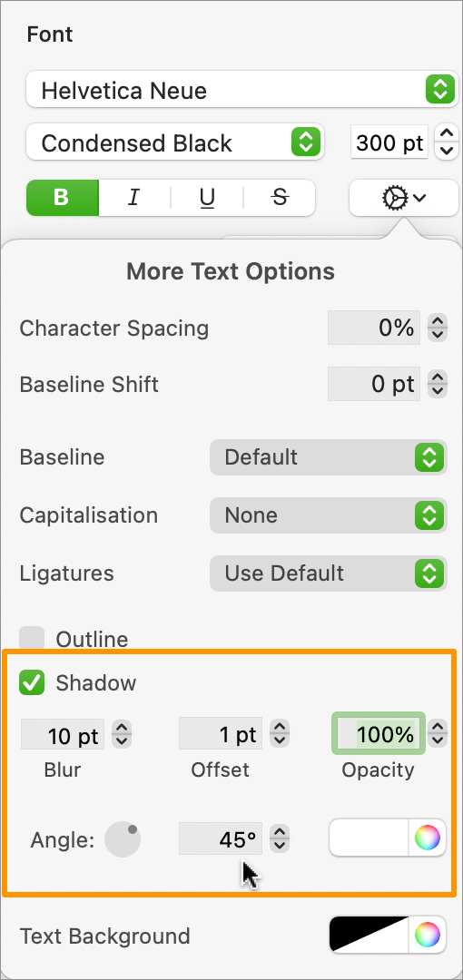Click the white shadow colour swatch

pos(369,838)
